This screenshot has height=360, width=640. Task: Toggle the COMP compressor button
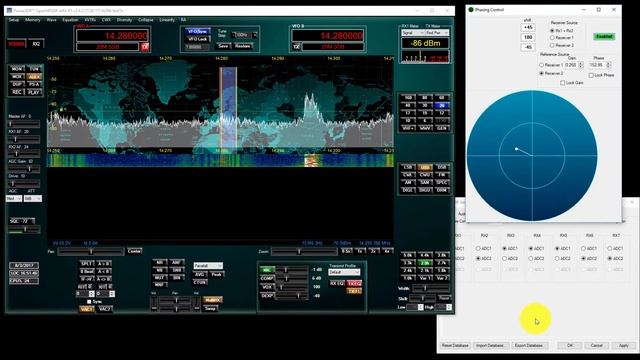[x=267, y=278]
